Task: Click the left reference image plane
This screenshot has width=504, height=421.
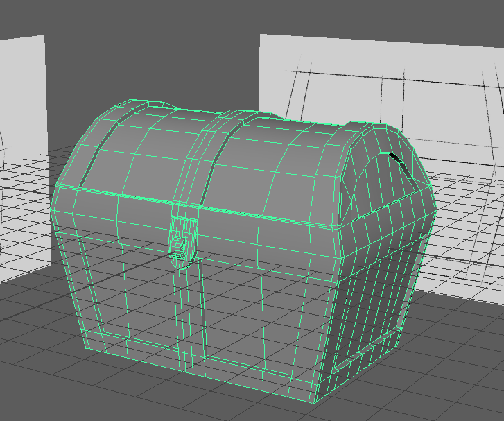Action: [24, 157]
